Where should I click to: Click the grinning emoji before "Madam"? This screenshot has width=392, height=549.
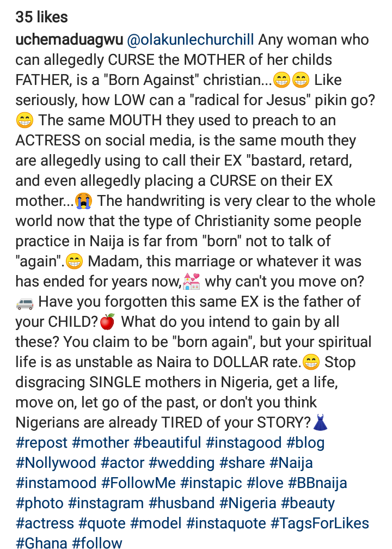[74, 262]
